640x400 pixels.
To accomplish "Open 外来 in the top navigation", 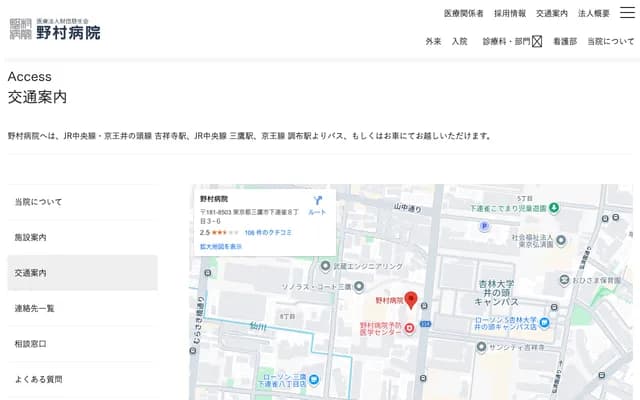I will (x=433, y=41).
